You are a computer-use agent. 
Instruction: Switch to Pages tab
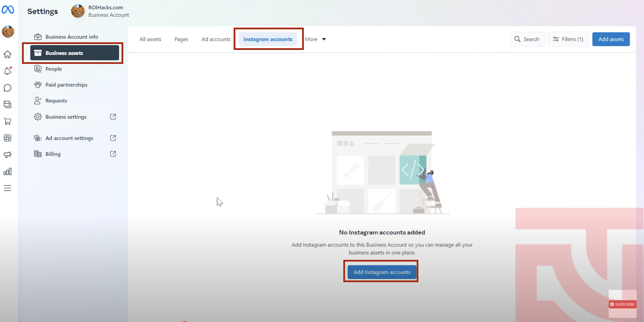click(181, 39)
